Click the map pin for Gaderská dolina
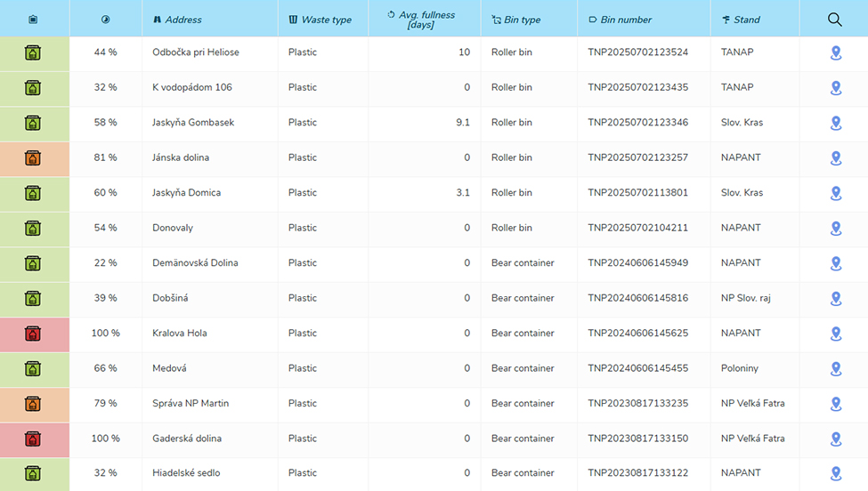Image resolution: width=868 pixels, height=491 pixels. (x=835, y=439)
